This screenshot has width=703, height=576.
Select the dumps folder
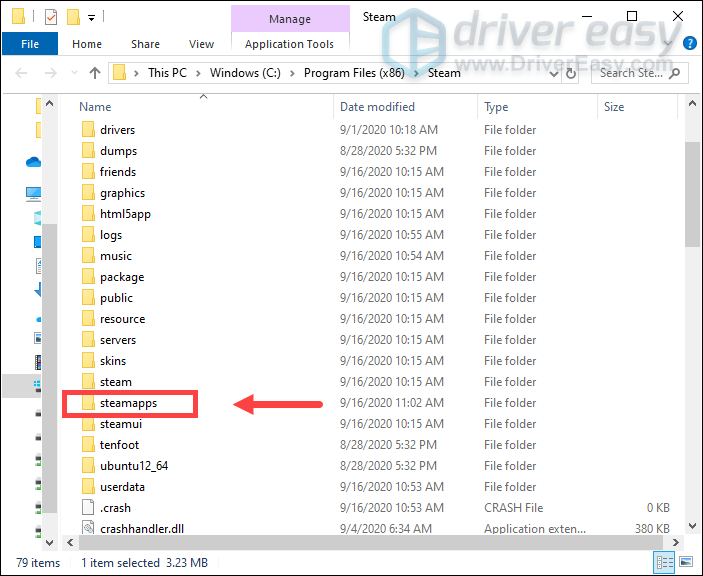pyautogui.click(x=118, y=151)
